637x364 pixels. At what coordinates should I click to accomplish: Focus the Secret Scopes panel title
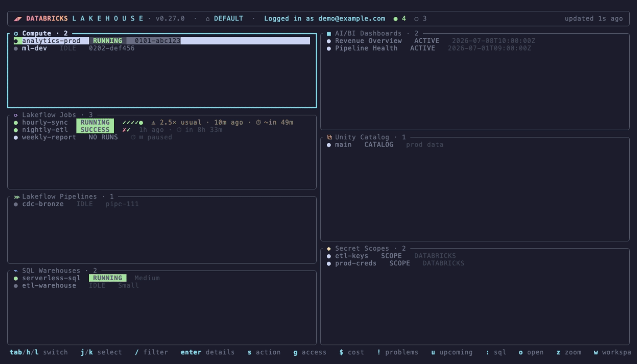[x=370, y=248]
